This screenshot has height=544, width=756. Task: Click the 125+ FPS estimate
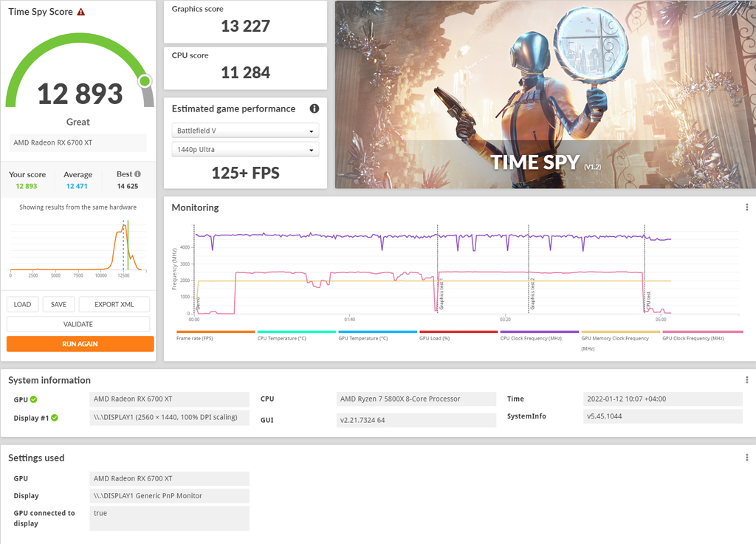point(245,173)
